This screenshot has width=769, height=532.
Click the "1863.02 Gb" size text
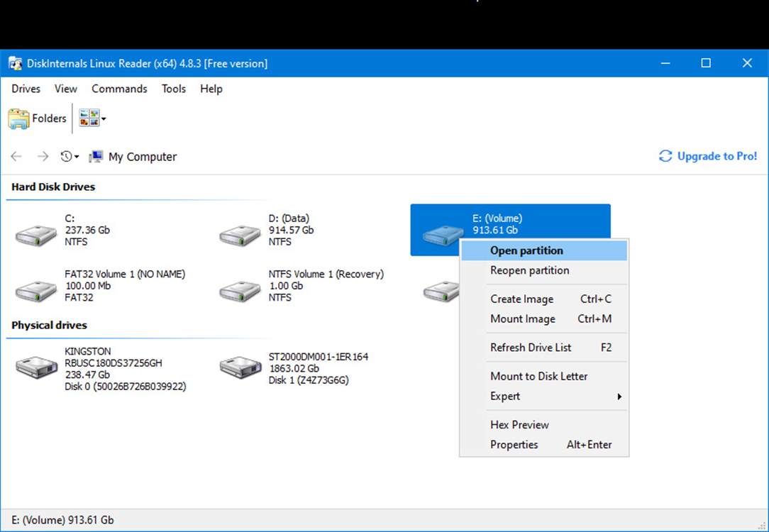(294, 368)
